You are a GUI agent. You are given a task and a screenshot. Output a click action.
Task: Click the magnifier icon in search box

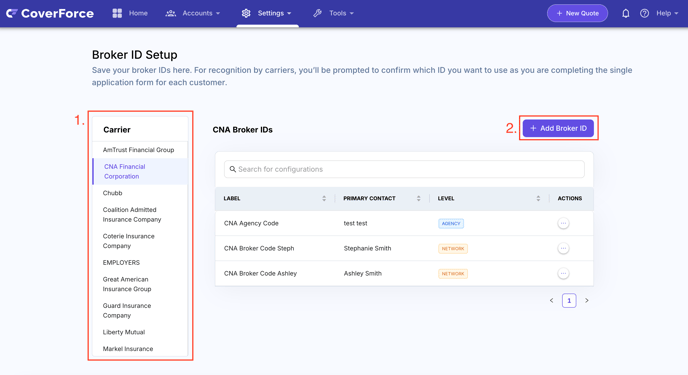coord(233,169)
